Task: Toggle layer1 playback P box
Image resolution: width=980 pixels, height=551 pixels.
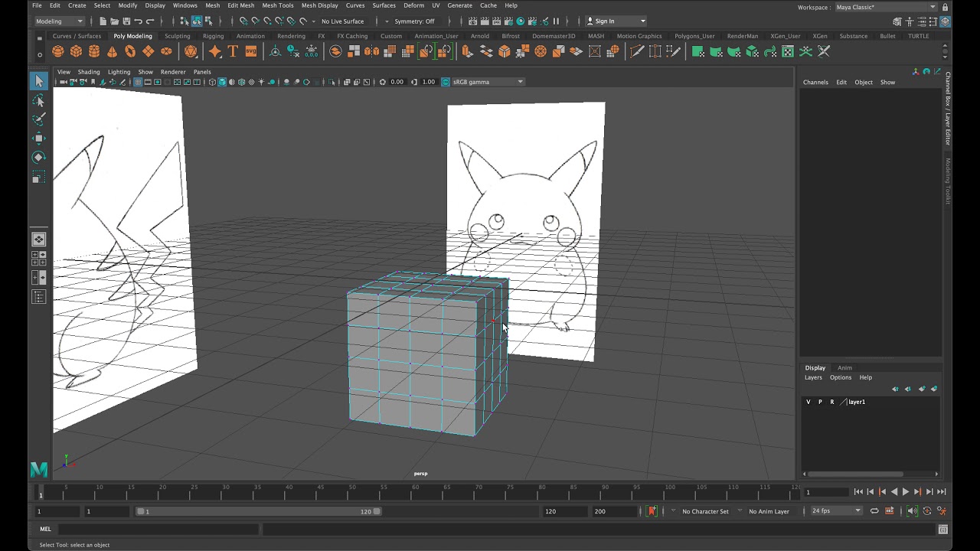Action: point(820,402)
